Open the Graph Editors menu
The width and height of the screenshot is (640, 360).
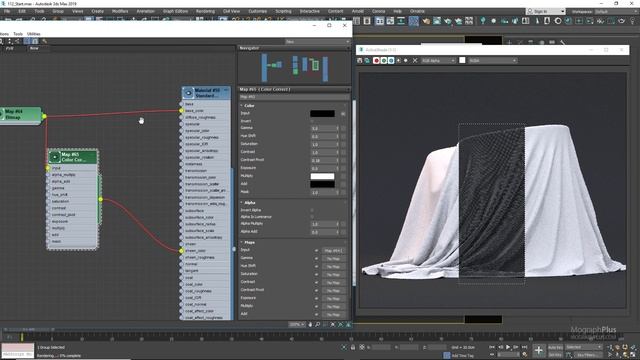click(176, 11)
